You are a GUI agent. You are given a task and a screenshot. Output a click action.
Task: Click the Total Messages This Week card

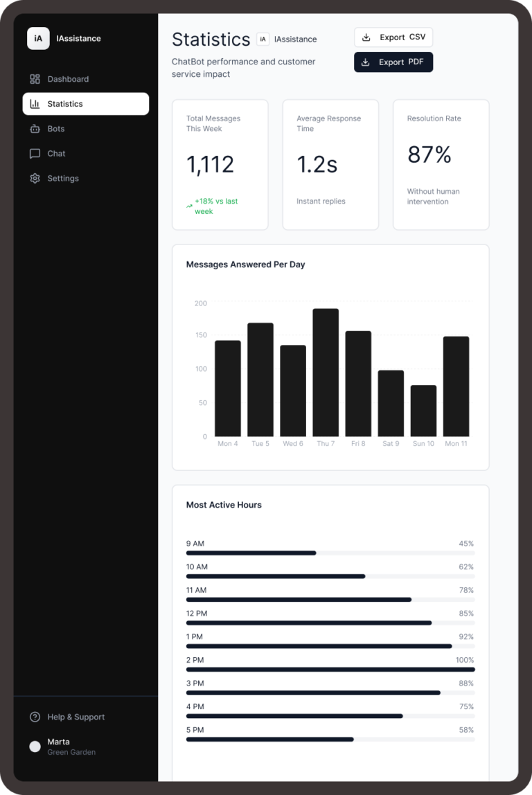[x=220, y=165]
